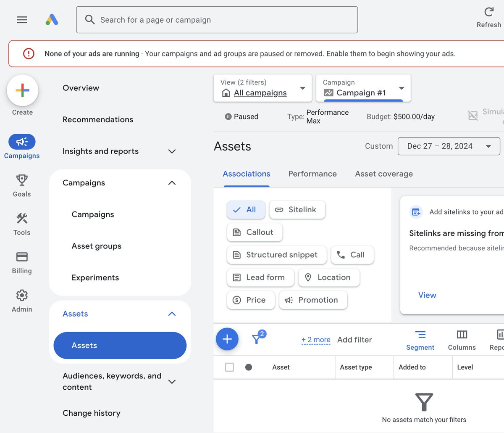Open the Dec 27 – 28, 2024 date range picker
This screenshot has width=504, height=433.
pyautogui.click(x=449, y=146)
